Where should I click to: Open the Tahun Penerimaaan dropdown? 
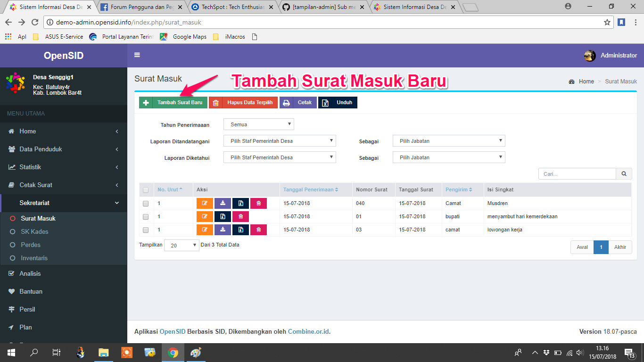tap(258, 124)
